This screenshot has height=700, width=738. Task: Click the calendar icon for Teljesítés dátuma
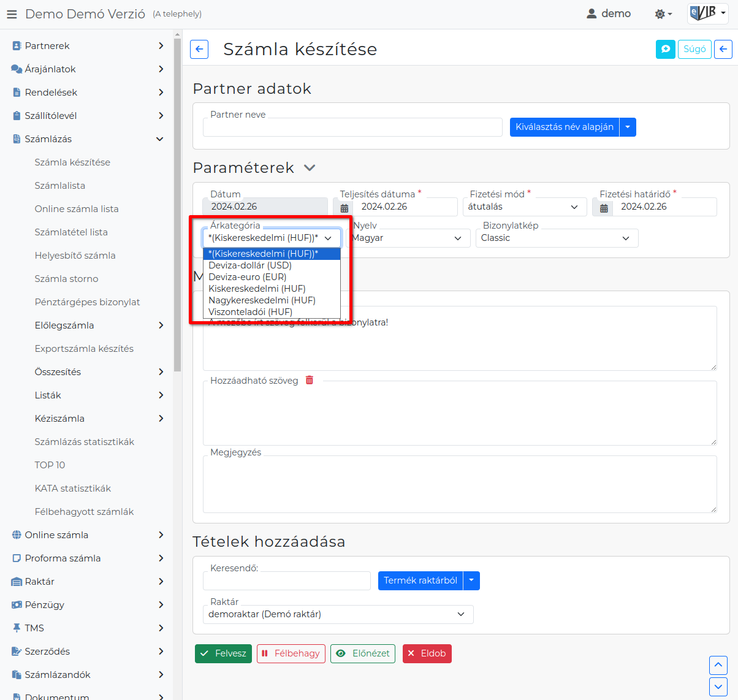pos(344,208)
